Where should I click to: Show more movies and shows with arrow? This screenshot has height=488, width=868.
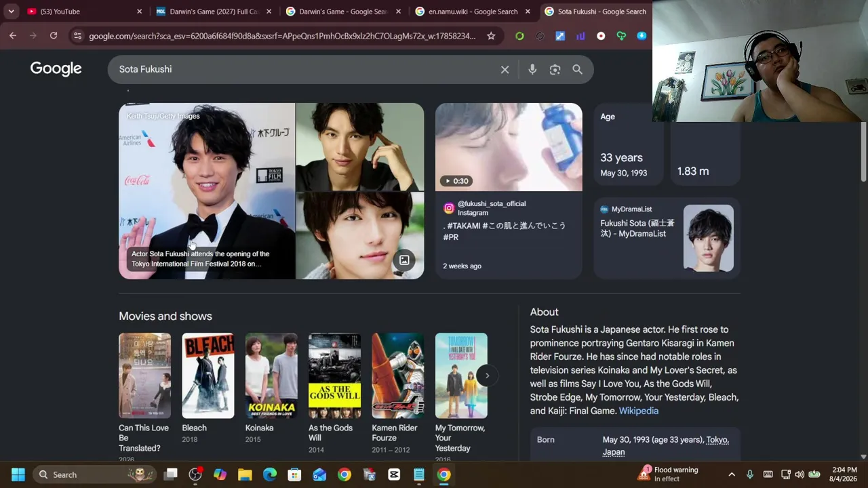pos(487,375)
